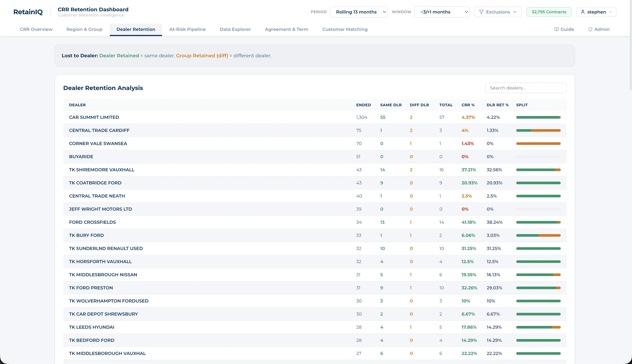Viewport: 632px width, 364px height.
Task: Open the Data Explorer tab
Action: [235, 29]
